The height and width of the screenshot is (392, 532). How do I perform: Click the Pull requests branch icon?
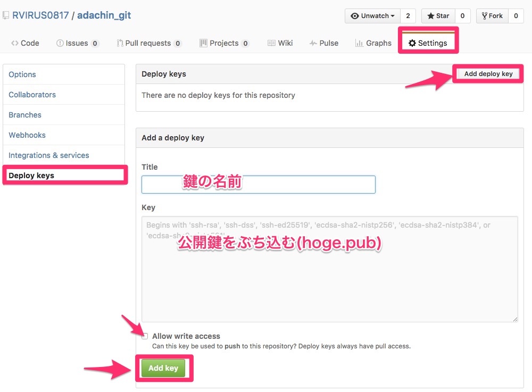[120, 43]
